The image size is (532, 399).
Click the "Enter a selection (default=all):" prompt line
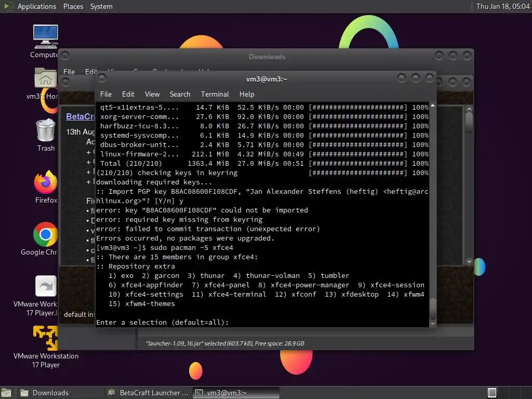click(163, 322)
